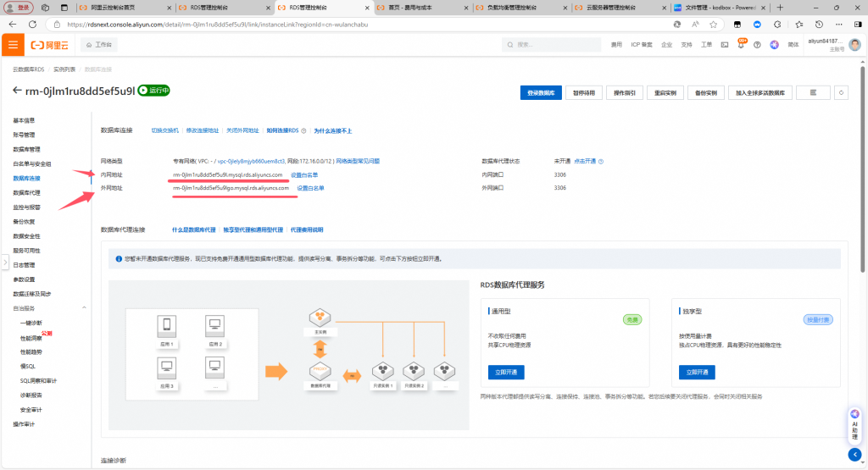Click the 关闭外网地址 link
The image size is (868, 470).
(x=242, y=130)
